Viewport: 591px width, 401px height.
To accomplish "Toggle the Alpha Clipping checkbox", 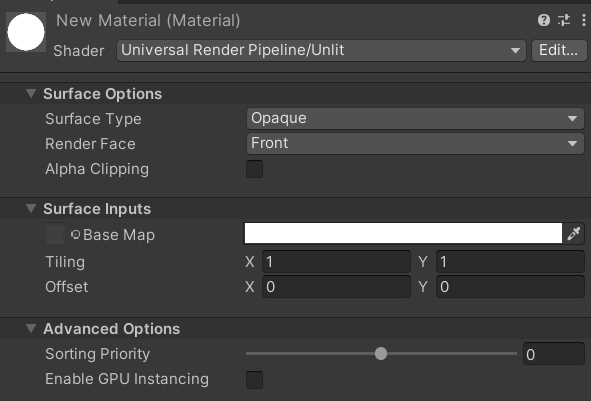I will (254, 169).
